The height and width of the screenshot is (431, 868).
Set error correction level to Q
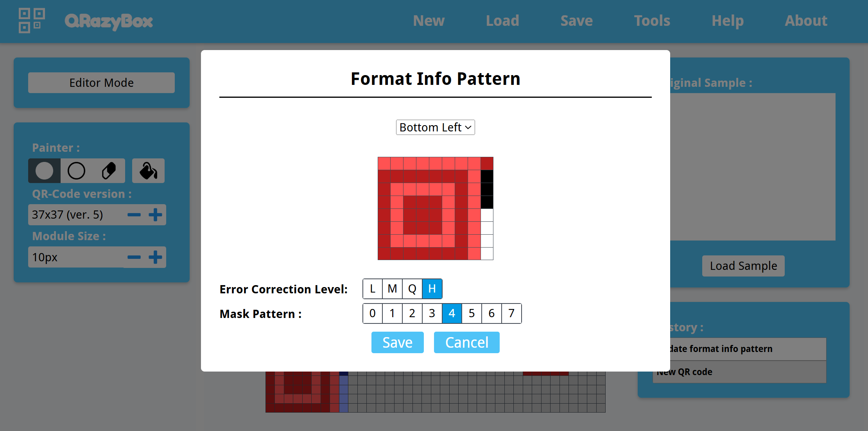pos(412,289)
